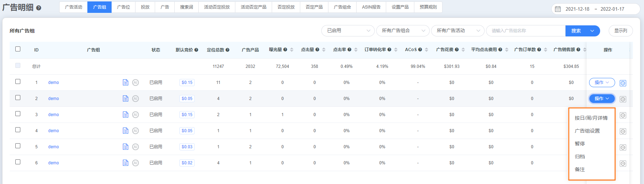Click the help icon beside 广告明细 title

pos(39,8)
